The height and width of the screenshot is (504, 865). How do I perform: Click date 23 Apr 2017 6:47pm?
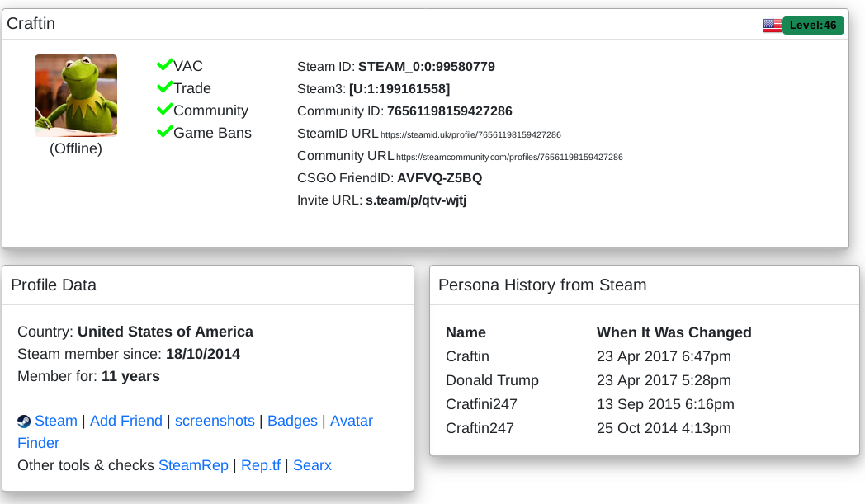click(x=664, y=356)
